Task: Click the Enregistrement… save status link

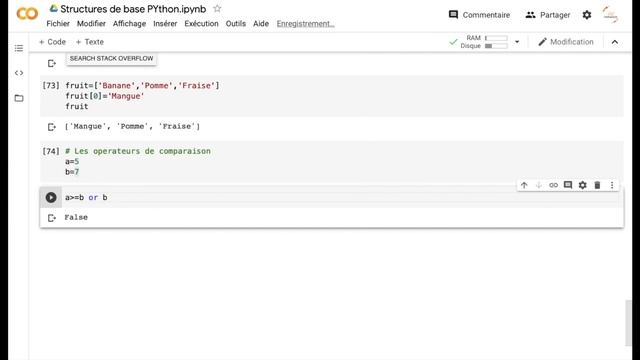Action: 305,24
